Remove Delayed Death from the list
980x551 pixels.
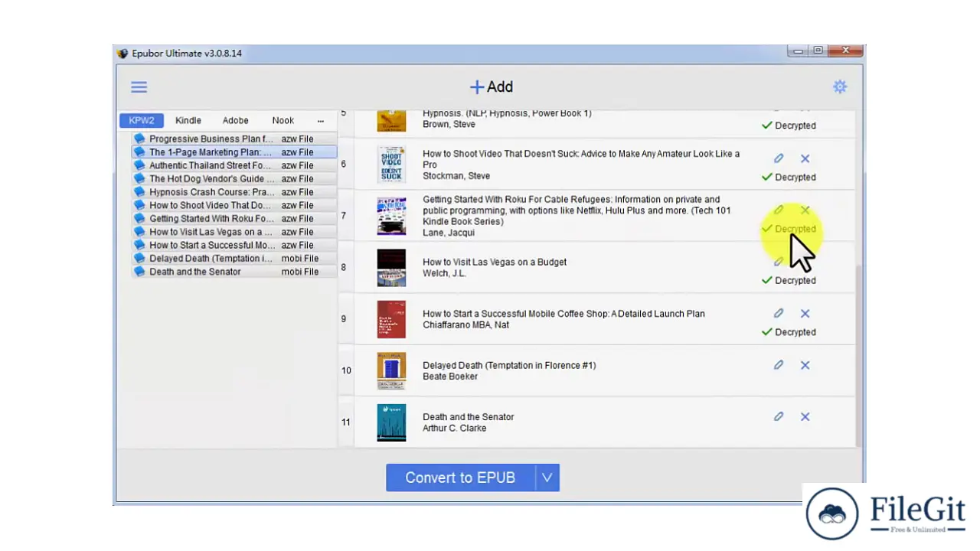[805, 365]
